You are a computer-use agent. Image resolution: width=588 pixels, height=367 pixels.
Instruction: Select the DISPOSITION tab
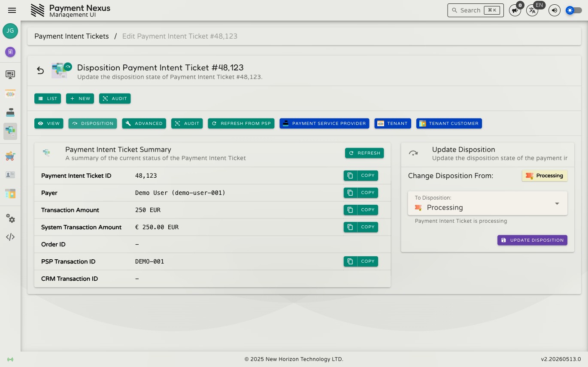tap(93, 124)
